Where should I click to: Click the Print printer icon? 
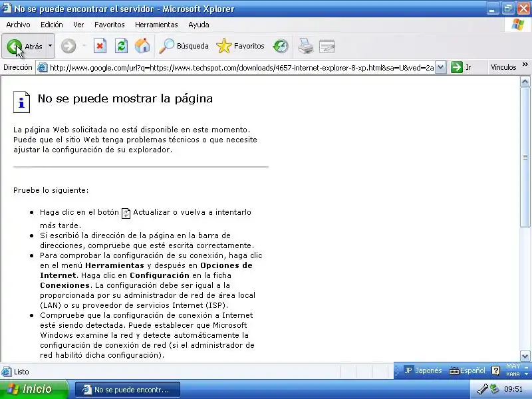pos(306,46)
